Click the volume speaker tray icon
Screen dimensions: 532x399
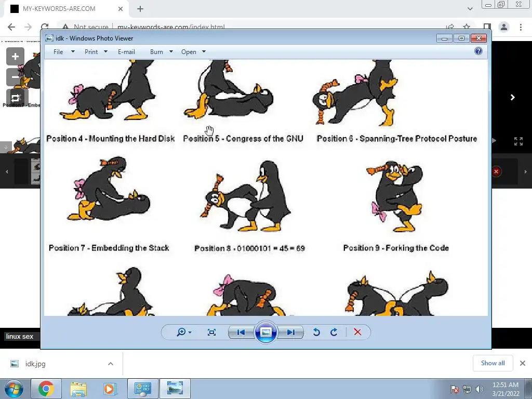[x=480, y=389]
